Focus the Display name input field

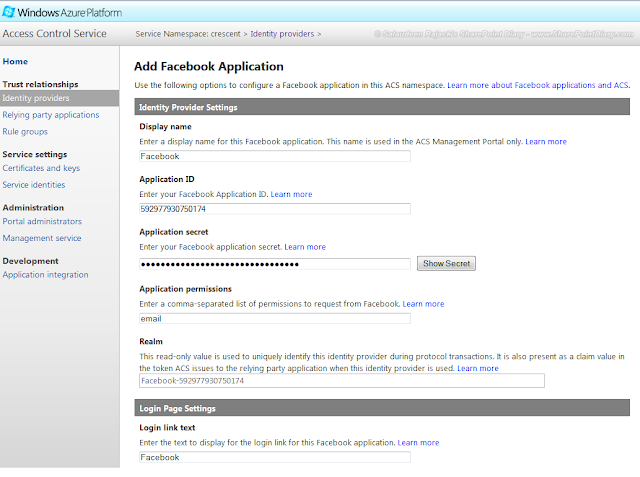click(275, 156)
